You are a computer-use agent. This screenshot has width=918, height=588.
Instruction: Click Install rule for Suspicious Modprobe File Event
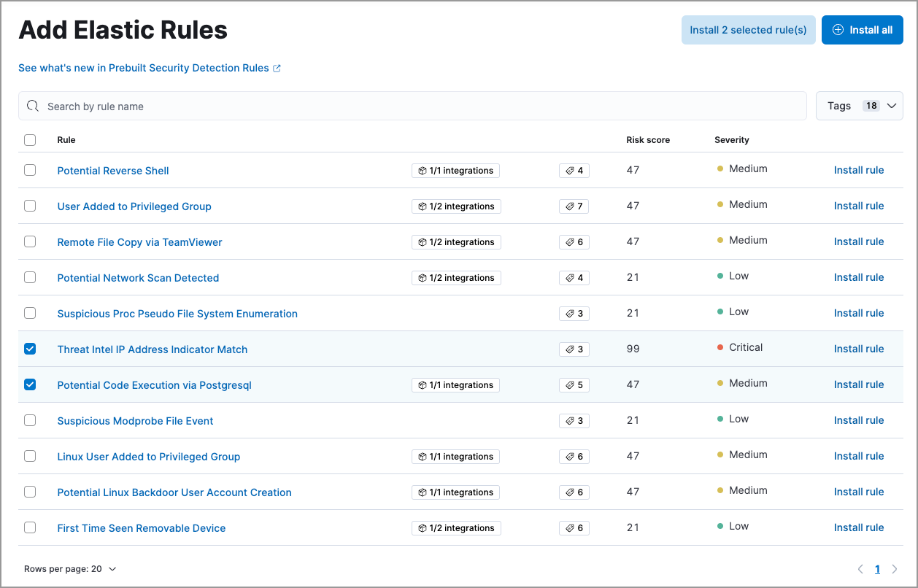pyautogui.click(x=859, y=420)
